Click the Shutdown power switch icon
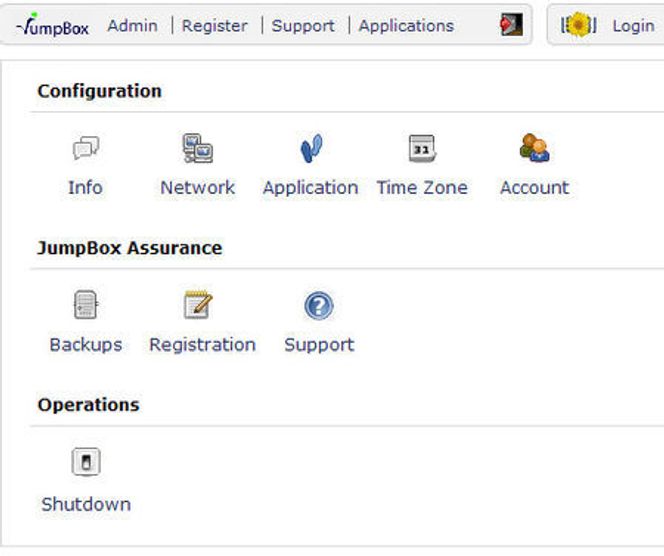The image size is (664, 556). (86, 462)
